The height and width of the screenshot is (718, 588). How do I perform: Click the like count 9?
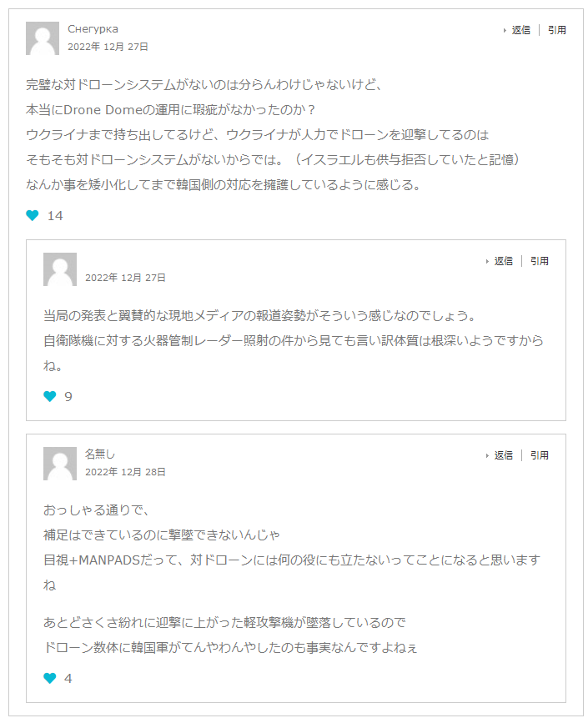[x=68, y=397]
